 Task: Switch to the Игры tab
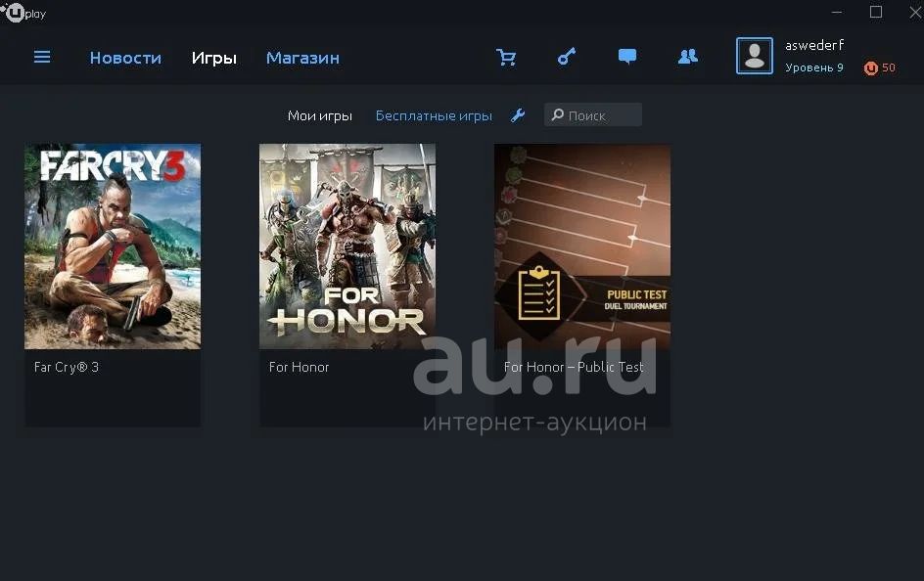pyautogui.click(x=214, y=59)
